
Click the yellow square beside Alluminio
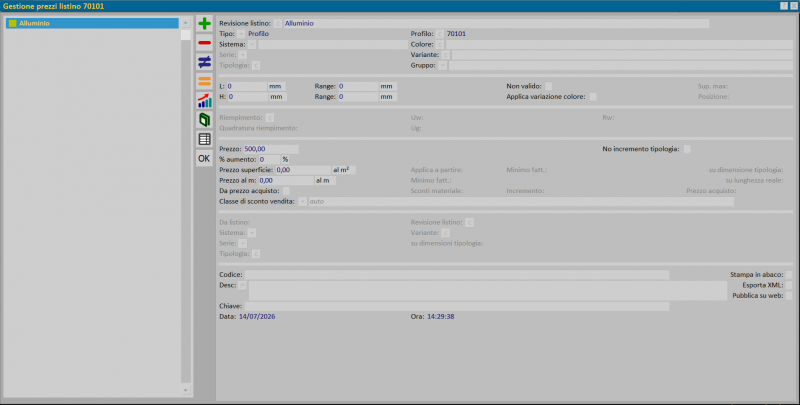13,23
